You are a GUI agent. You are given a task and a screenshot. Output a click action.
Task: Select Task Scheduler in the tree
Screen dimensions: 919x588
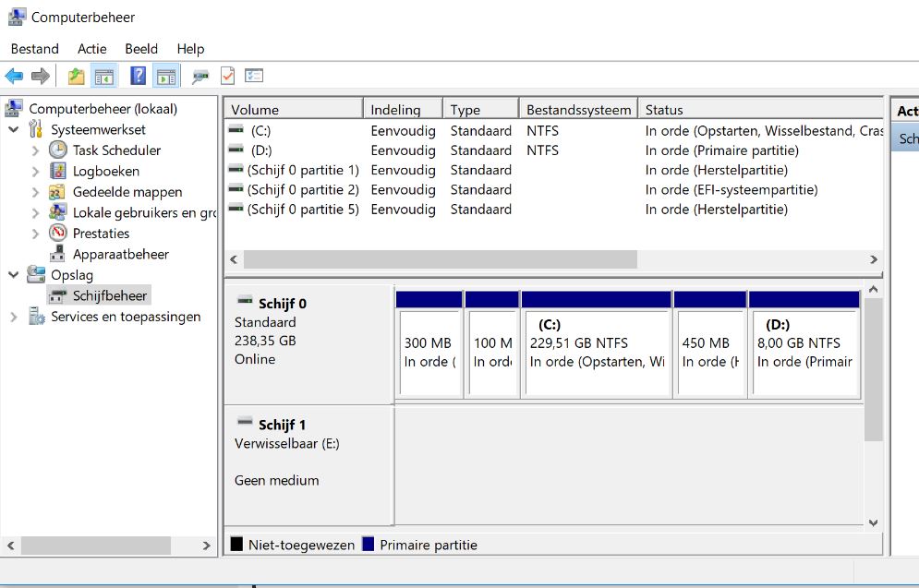coord(116,150)
